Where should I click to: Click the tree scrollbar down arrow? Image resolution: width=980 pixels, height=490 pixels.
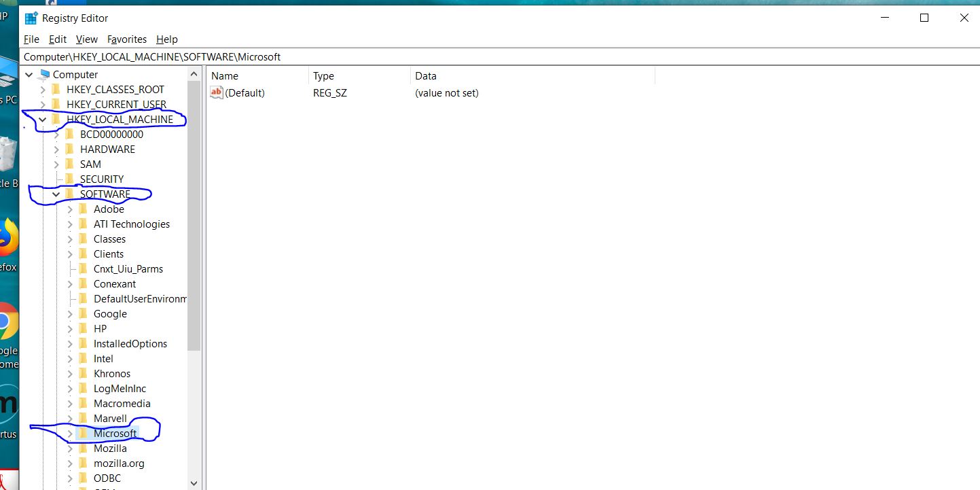pyautogui.click(x=194, y=483)
